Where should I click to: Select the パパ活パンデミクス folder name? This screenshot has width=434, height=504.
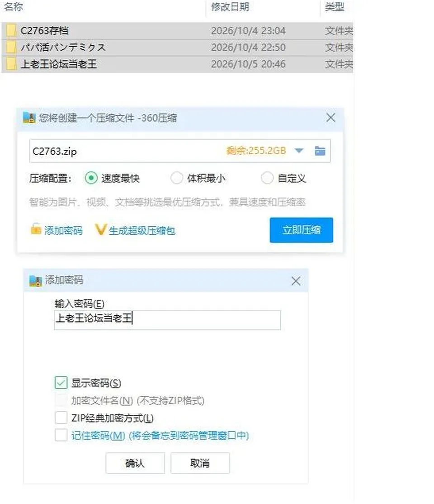click(x=63, y=47)
